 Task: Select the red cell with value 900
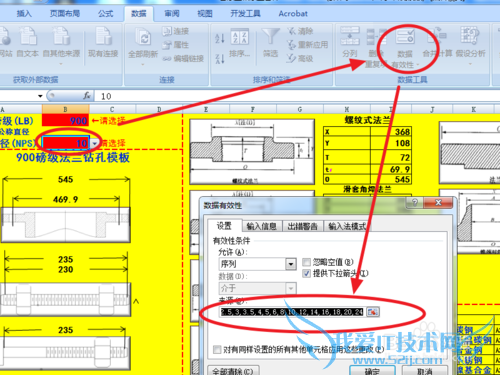[65, 120]
